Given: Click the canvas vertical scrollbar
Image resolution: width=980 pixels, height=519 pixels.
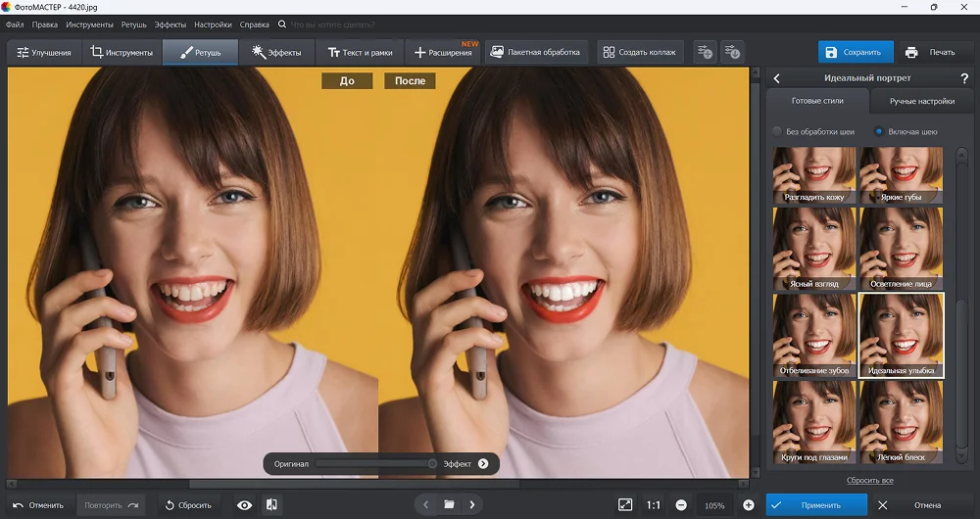Looking at the screenshot, I should [755, 273].
